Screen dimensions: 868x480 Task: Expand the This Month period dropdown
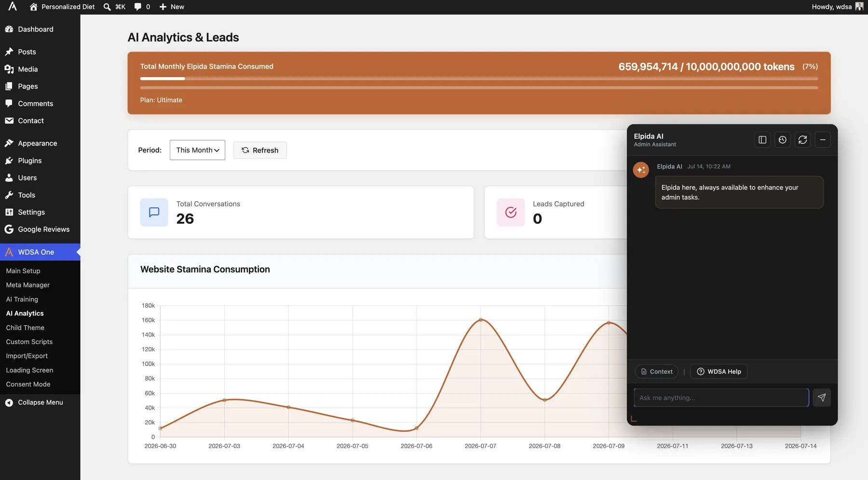point(197,150)
